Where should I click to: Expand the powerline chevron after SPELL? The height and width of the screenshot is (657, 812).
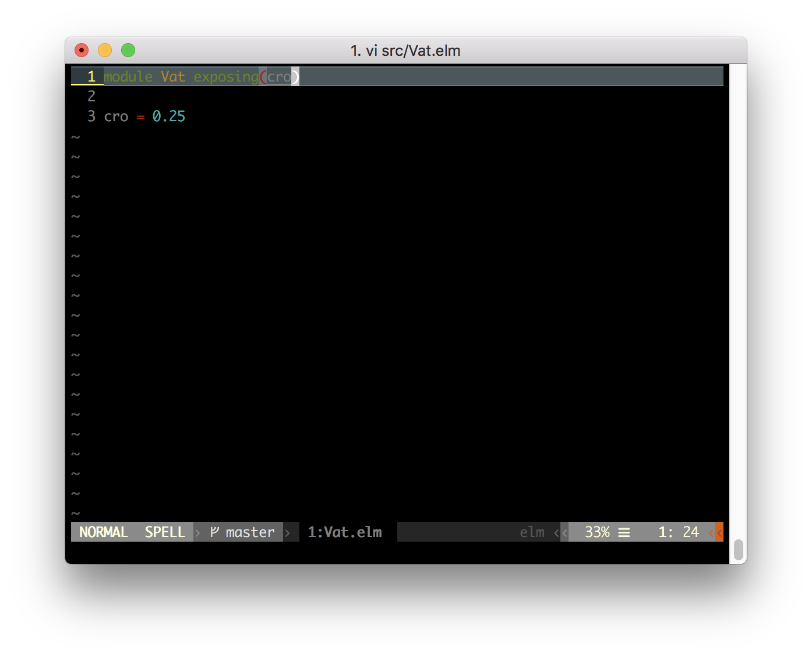(197, 532)
